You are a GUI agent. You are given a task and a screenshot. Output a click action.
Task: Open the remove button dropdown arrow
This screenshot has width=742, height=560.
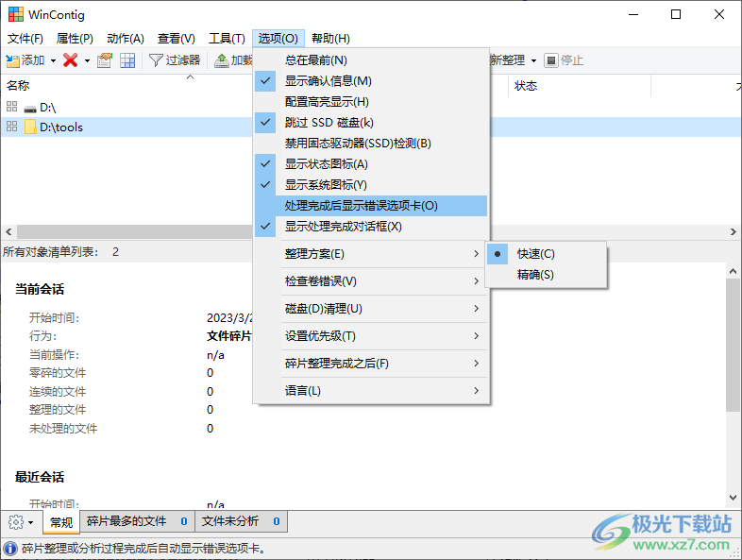87,60
